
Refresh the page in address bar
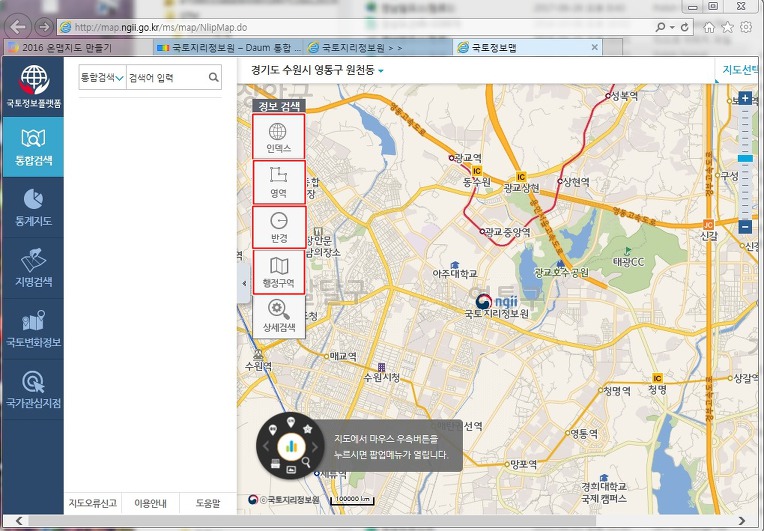pos(685,27)
